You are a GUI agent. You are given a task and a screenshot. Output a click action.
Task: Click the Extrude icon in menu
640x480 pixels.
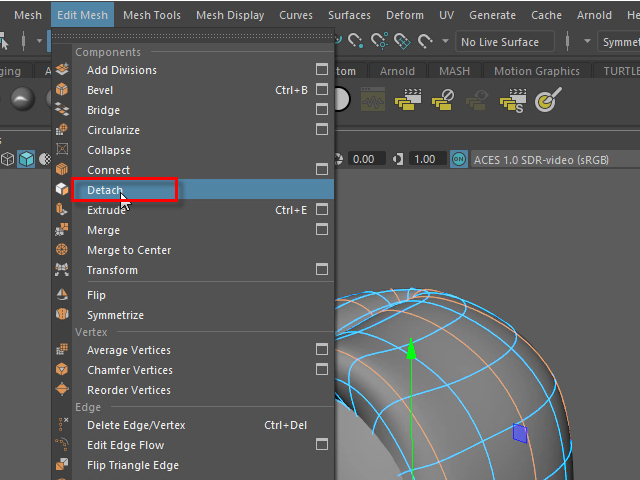(62, 210)
